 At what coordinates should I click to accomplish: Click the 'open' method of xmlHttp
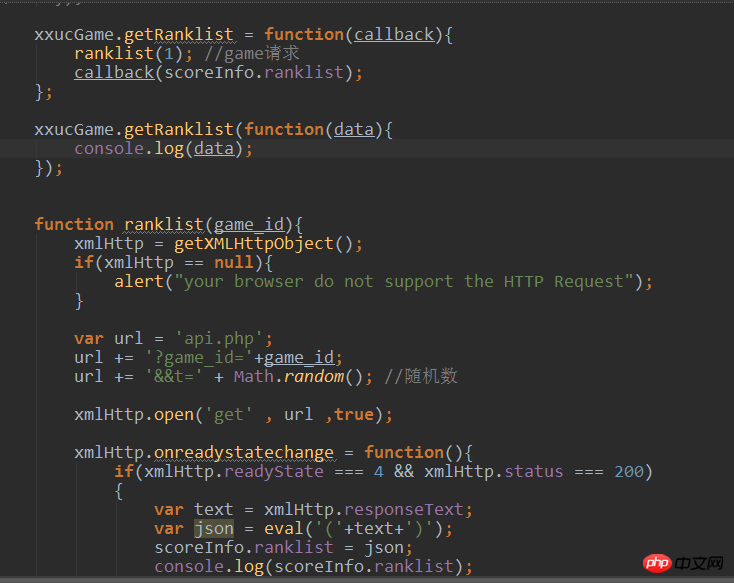(x=174, y=415)
